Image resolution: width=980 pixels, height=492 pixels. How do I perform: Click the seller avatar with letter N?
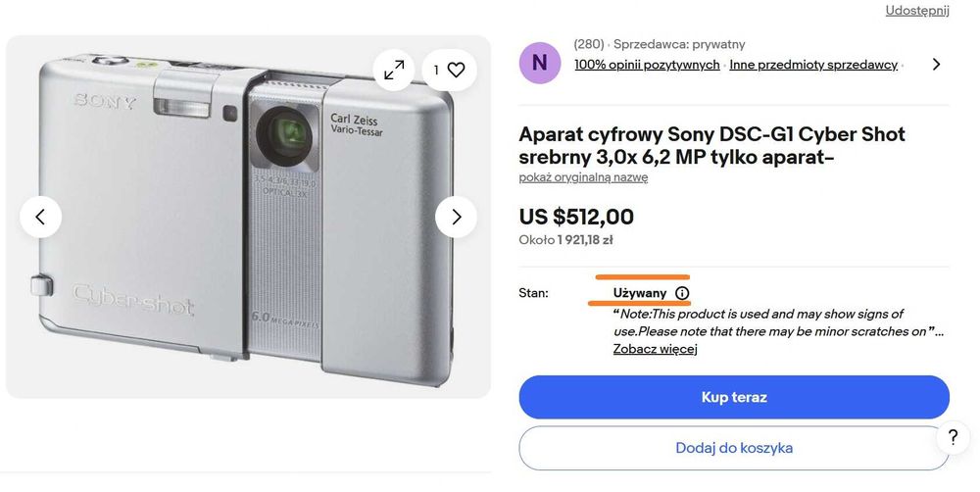click(x=539, y=64)
